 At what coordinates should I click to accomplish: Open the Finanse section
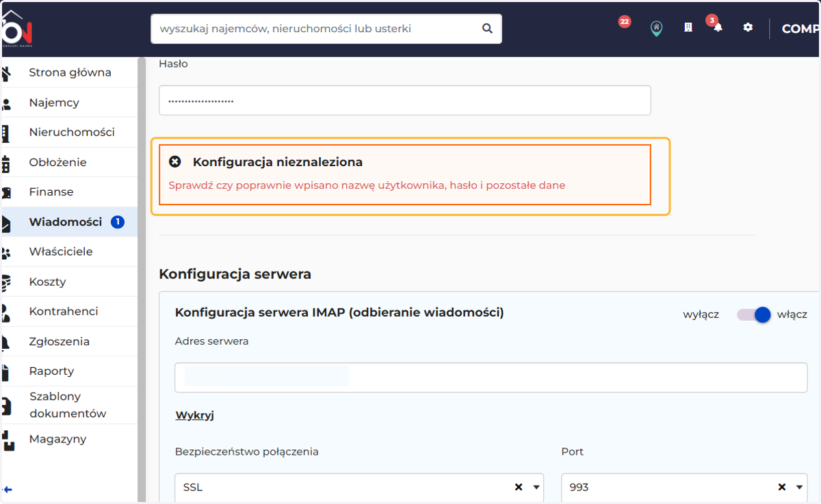click(x=51, y=192)
